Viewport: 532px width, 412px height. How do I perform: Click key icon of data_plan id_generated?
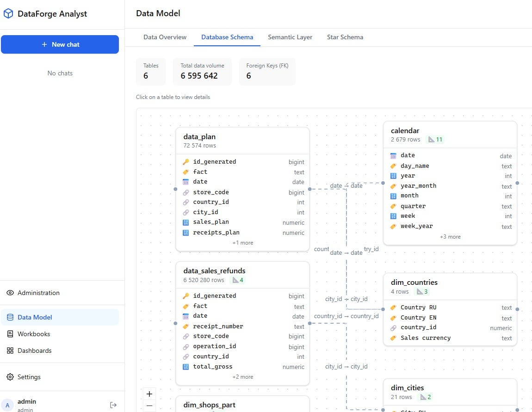(x=186, y=162)
